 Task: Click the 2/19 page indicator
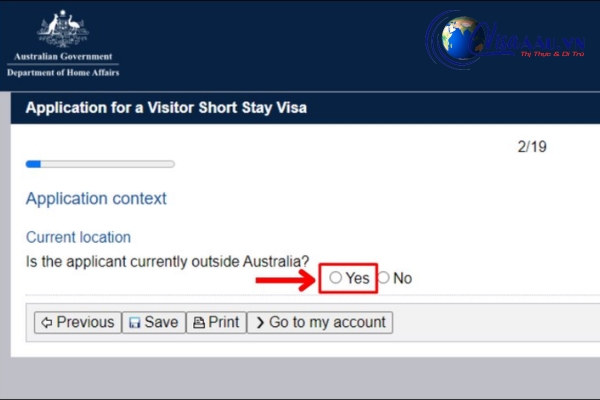tap(532, 147)
